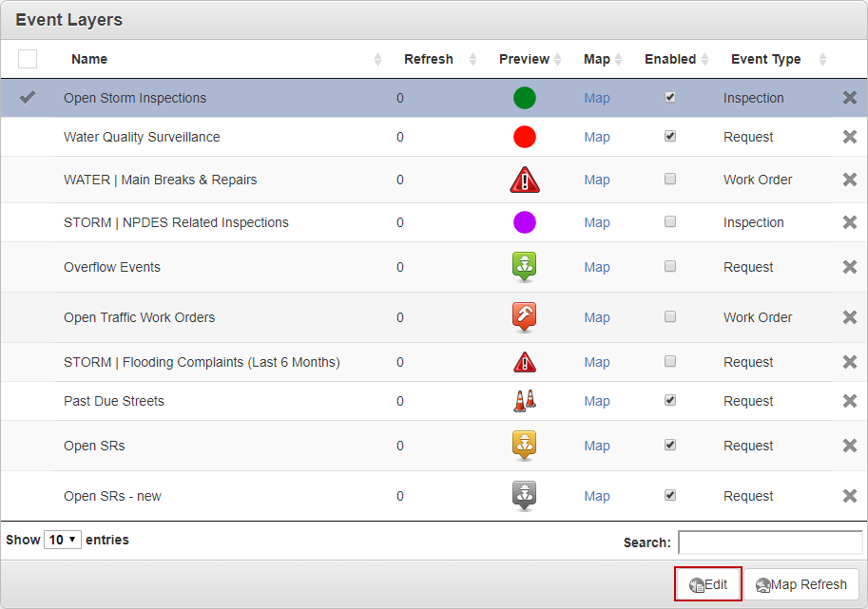The width and height of the screenshot is (868, 609).
Task: Delete the Water Quality Surveillance layer with X
Action: (850, 137)
